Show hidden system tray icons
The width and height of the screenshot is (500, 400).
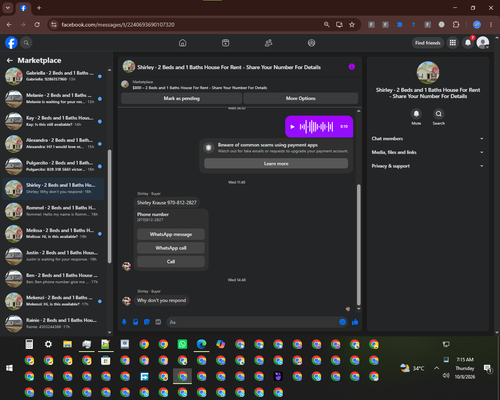[x=436, y=368]
